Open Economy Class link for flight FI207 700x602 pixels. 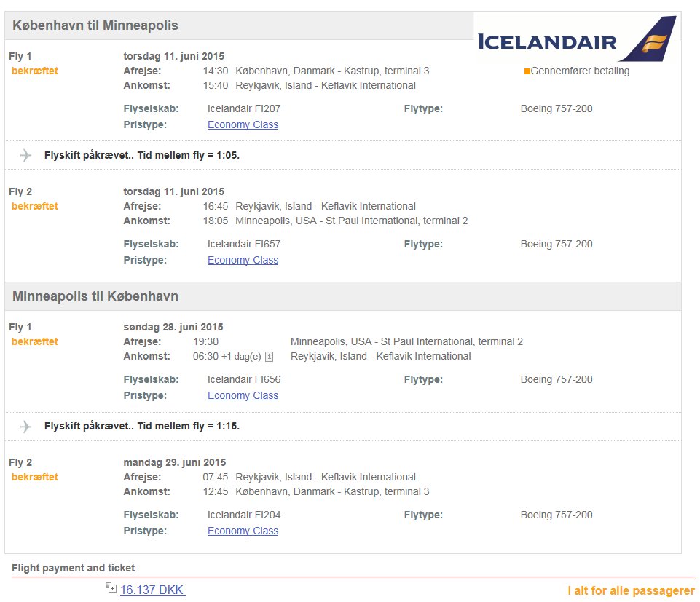coord(243,124)
